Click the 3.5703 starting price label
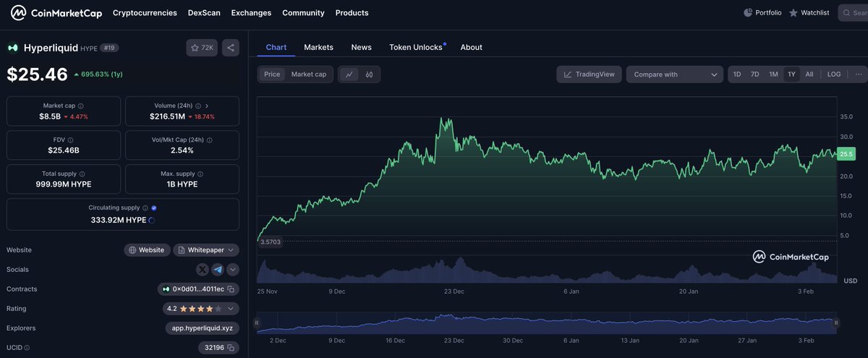868x358 pixels. pos(271,242)
